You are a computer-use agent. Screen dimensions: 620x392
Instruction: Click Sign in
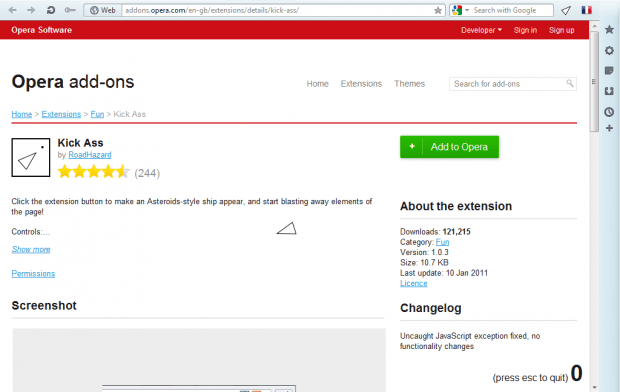tap(525, 30)
